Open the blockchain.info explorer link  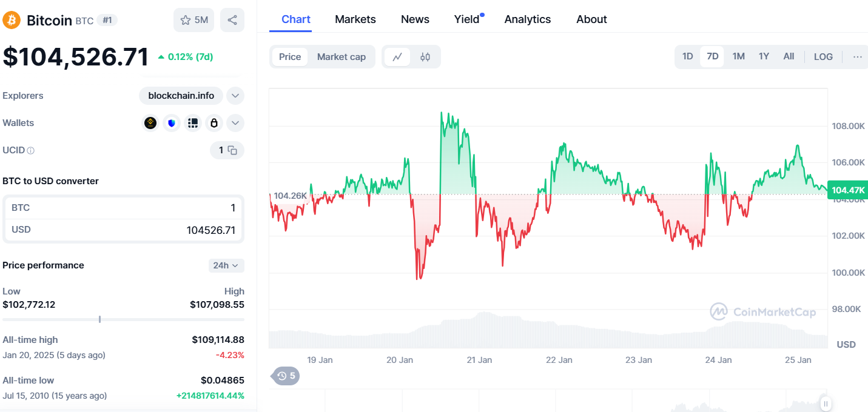(181, 96)
